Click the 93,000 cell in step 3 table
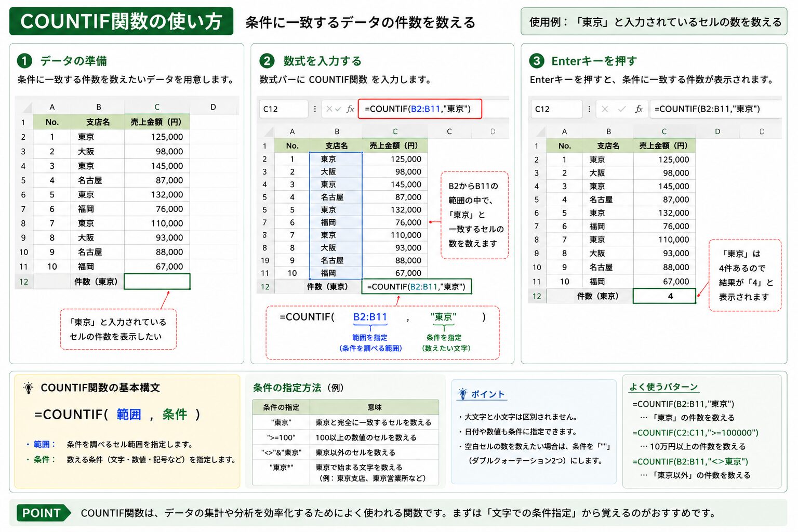Viewport: 798px width, 532px height. pyautogui.click(x=664, y=254)
